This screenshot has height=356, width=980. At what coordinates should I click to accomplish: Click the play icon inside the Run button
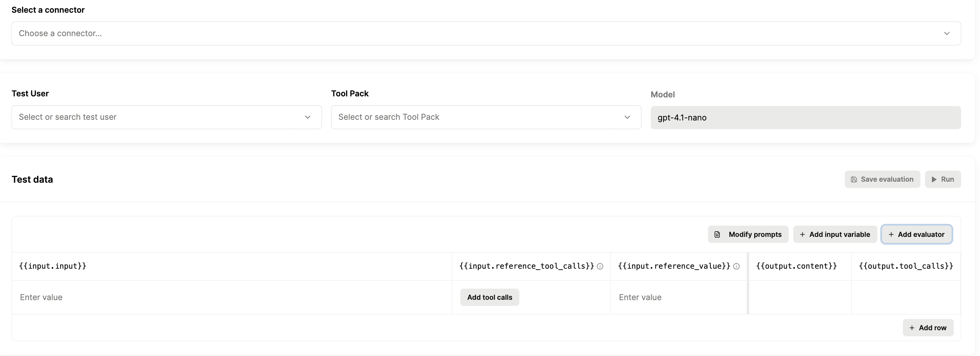click(935, 179)
